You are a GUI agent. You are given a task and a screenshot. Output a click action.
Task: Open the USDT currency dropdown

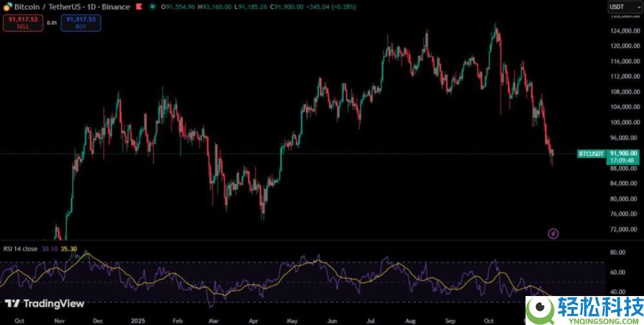click(x=624, y=7)
